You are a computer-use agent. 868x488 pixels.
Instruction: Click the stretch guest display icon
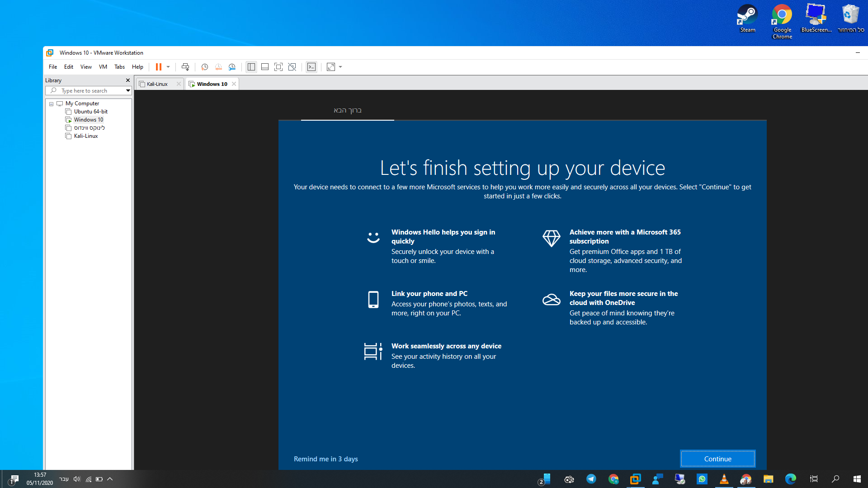tap(331, 67)
